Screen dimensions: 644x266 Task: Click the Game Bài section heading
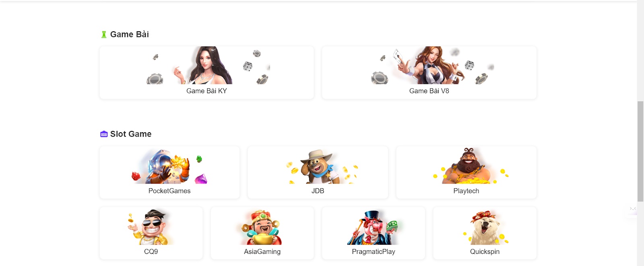coord(129,35)
